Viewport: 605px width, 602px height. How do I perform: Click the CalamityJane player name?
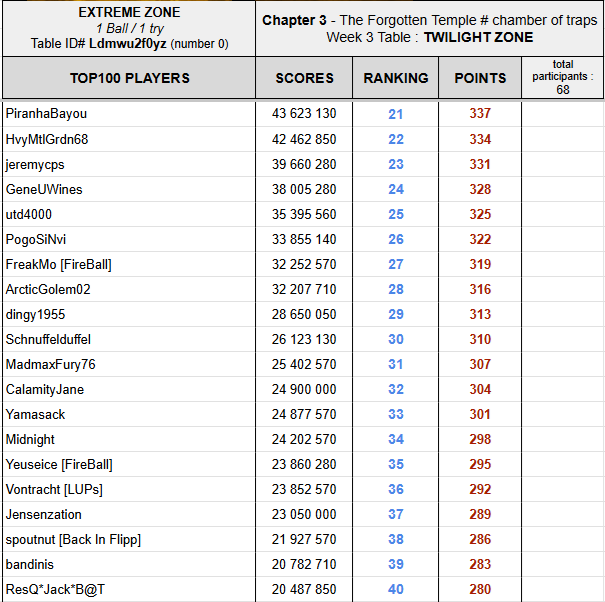tap(45, 389)
